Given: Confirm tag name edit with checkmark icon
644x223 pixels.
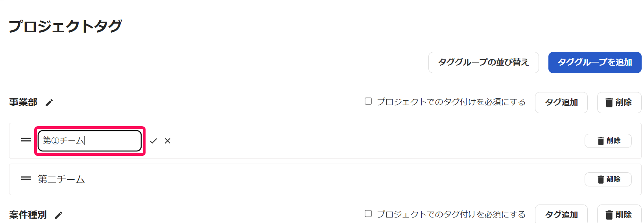Looking at the screenshot, I should pyautogui.click(x=153, y=141).
